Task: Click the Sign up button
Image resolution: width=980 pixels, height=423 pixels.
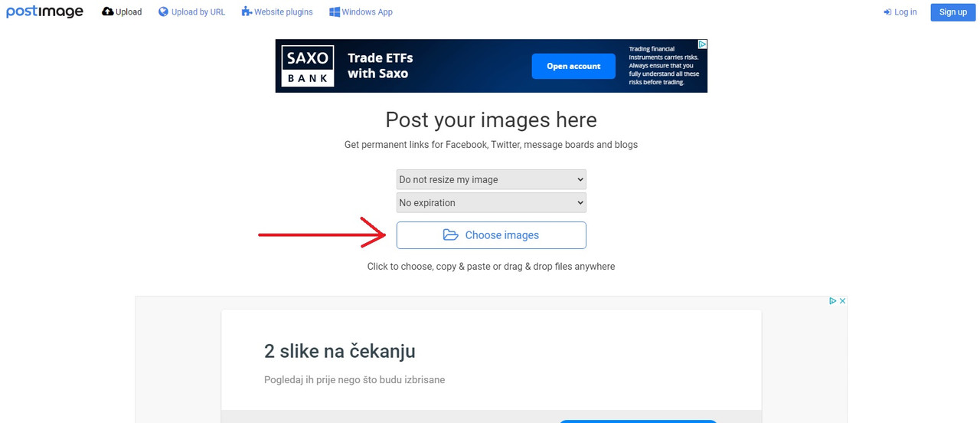Action: 953,11
